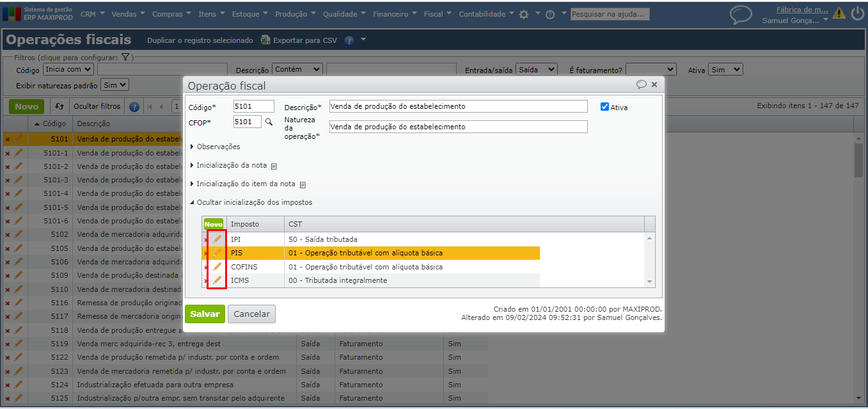Click the Cancelar button
The image size is (868, 409).
point(251,314)
